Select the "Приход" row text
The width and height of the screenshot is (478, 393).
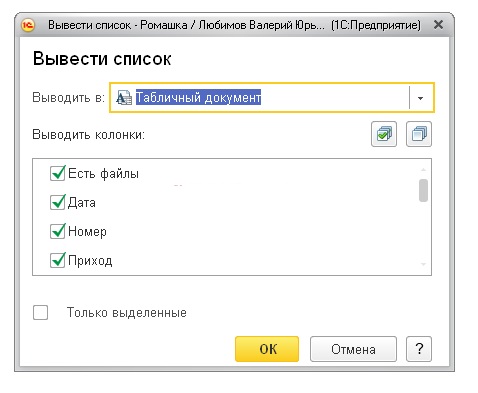pos(90,261)
